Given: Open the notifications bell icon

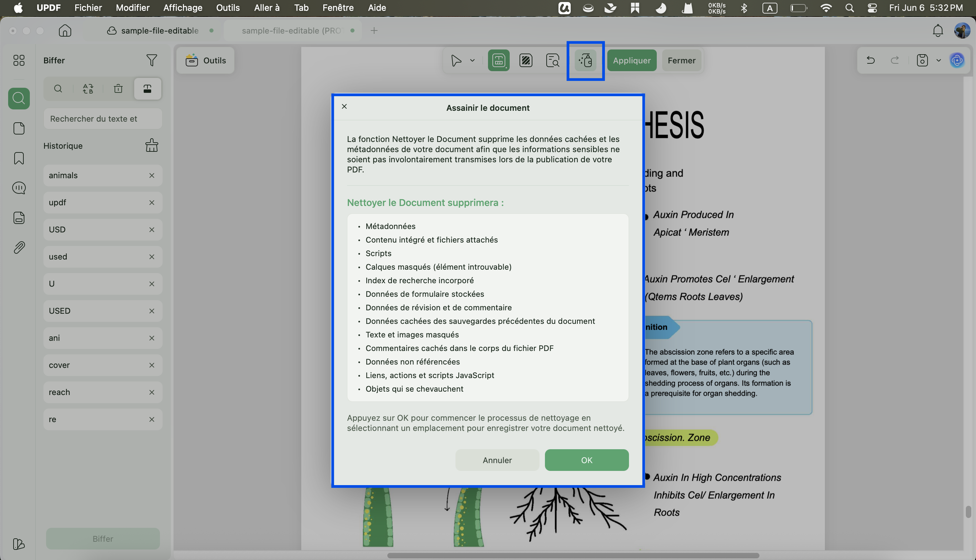Looking at the screenshot, I should point(938,31).
